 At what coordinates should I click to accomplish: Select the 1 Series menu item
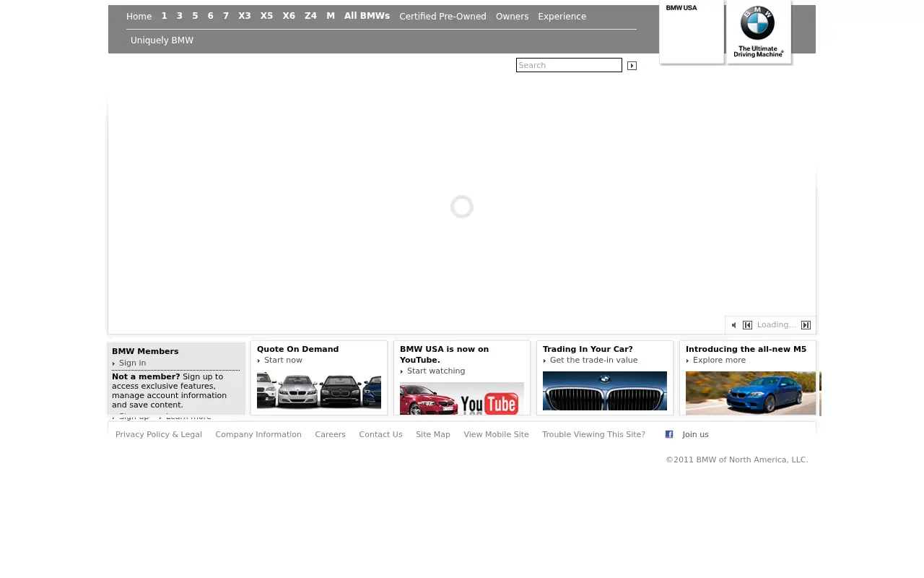tap(165, 16)
